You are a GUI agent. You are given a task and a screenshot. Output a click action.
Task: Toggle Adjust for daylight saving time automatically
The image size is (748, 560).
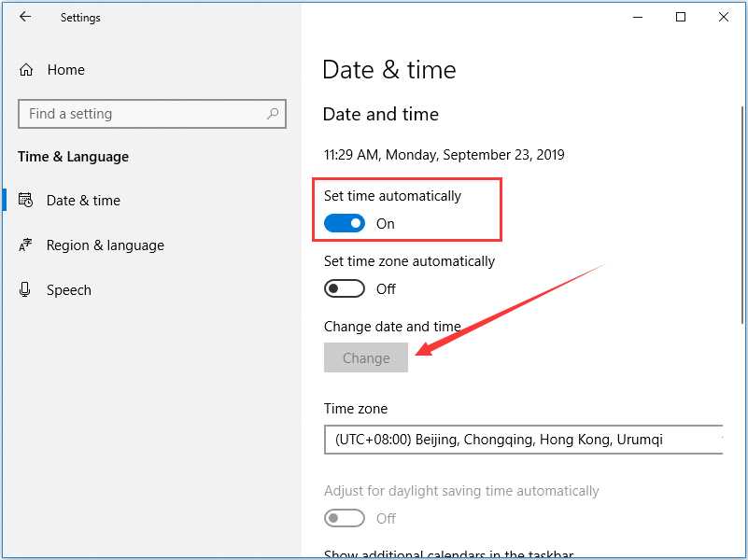(345, 518)
